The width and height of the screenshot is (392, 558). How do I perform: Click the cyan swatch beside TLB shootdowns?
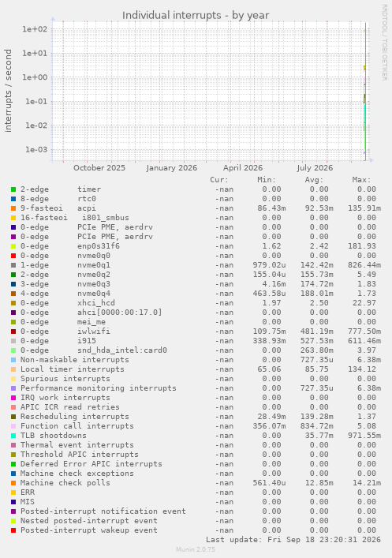(13, 436)
